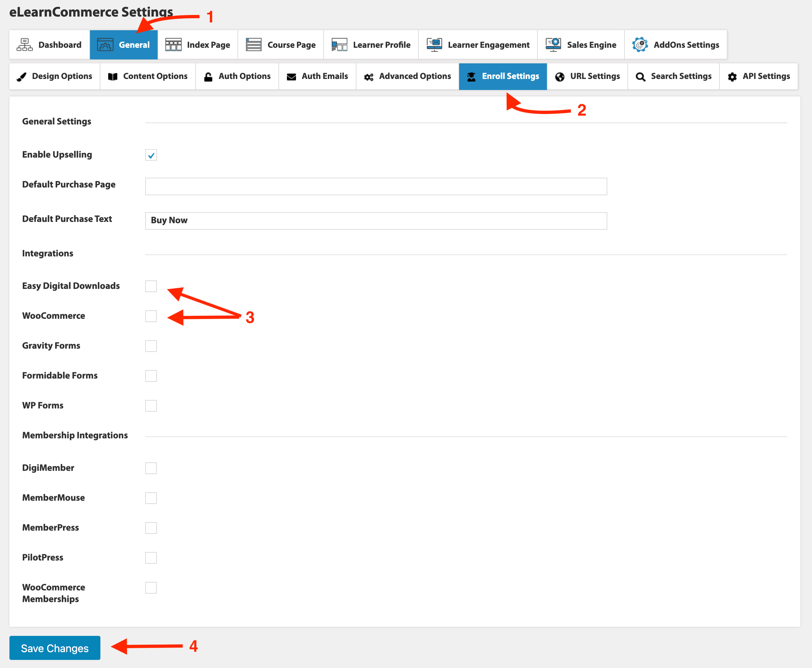Open Advanced Options sub-tab

coord(407,77)
